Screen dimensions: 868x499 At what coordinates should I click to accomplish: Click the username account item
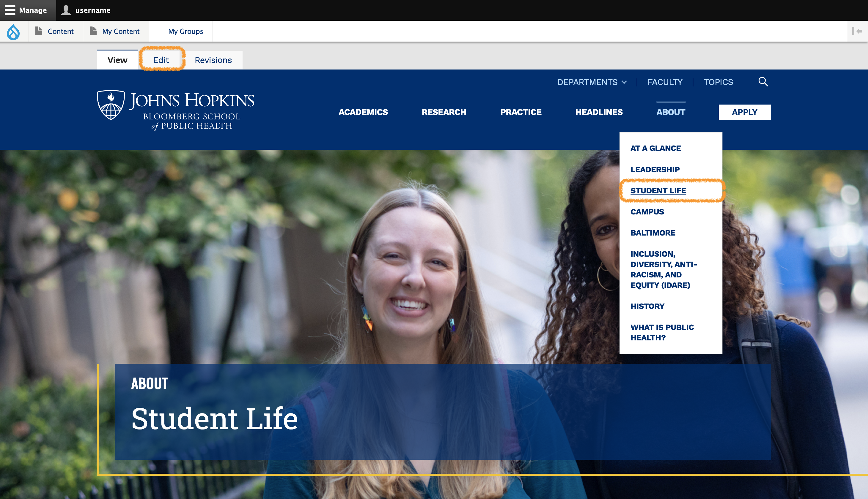(86, 10)
